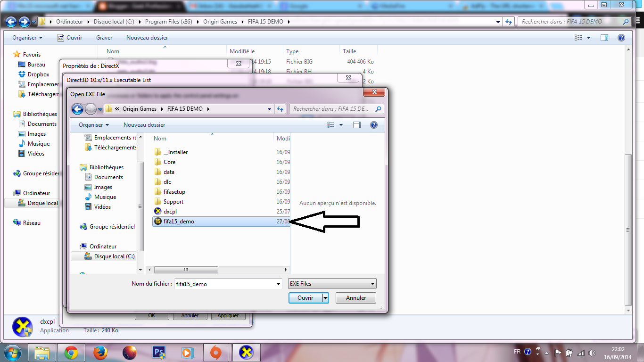
Task: Click Nouveau dossier in the Open EXE dialog
Action: coord(144,125)
